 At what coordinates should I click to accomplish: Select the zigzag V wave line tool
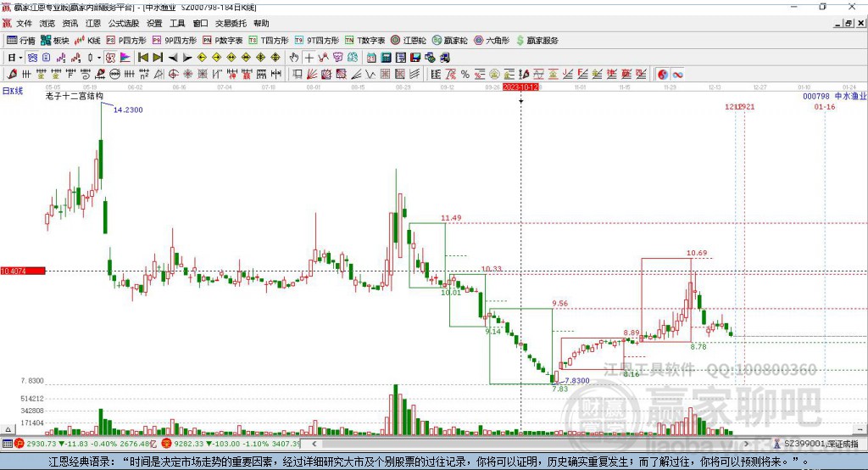[x=370, y=74]
